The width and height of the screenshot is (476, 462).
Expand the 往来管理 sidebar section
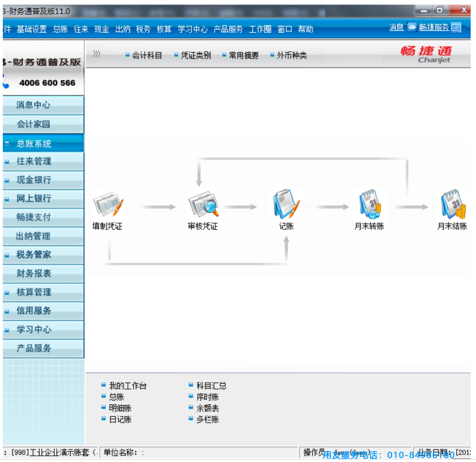(x=7, y=162)
